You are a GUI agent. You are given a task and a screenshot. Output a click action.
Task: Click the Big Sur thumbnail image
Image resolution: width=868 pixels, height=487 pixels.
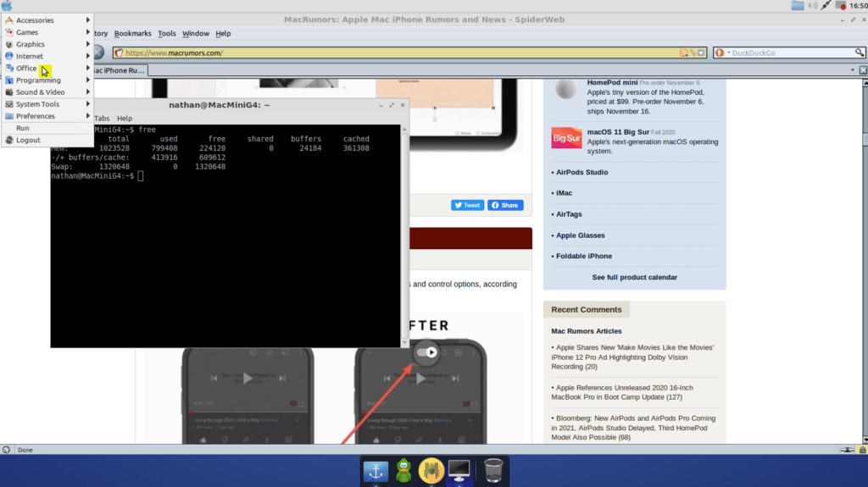point(566,138)
